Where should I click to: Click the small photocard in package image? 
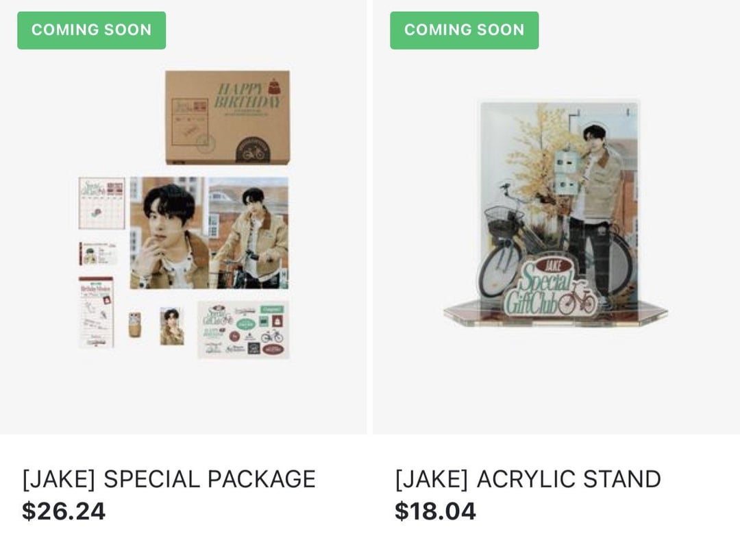[172, 326]
